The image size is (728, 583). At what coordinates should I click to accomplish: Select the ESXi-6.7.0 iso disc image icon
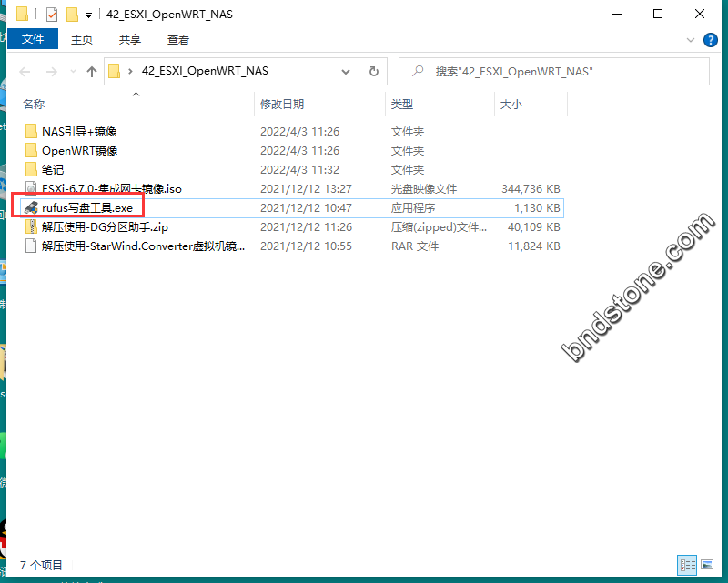tap(31, 188)
